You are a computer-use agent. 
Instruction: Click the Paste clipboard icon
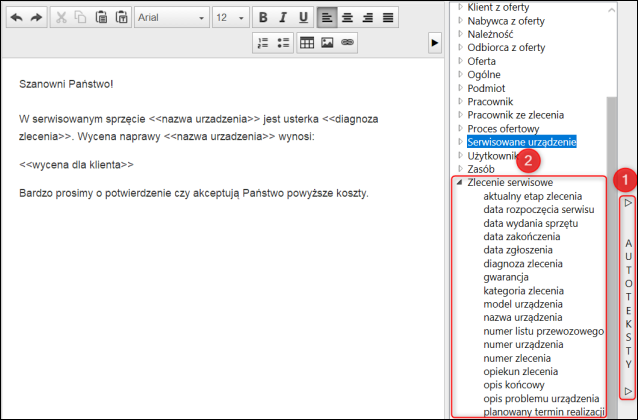click(101, 18)
